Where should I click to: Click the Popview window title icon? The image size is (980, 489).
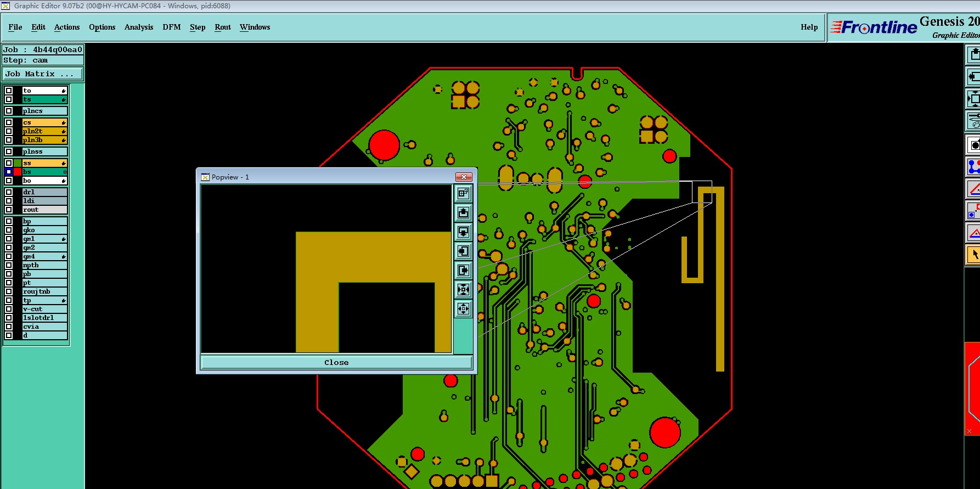click(205, 177)
